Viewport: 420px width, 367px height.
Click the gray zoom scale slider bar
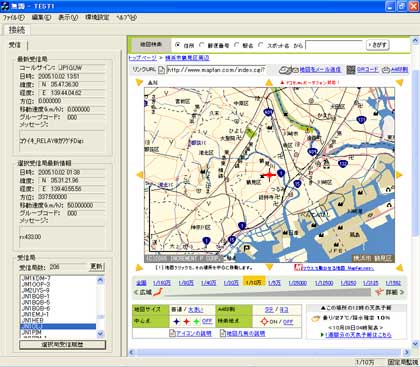pos(267,292)
